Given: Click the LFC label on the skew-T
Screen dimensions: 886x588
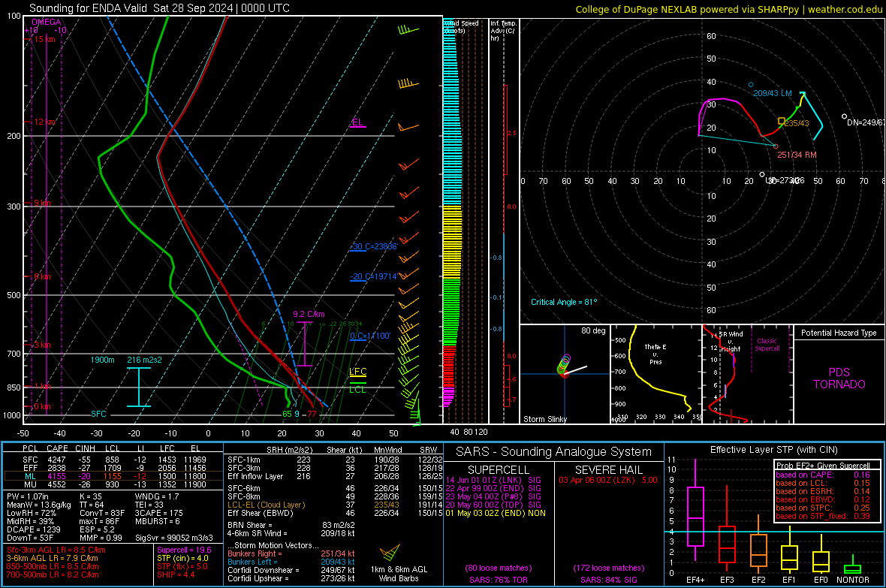Looking at the screenshot, I should pos(357,372).
